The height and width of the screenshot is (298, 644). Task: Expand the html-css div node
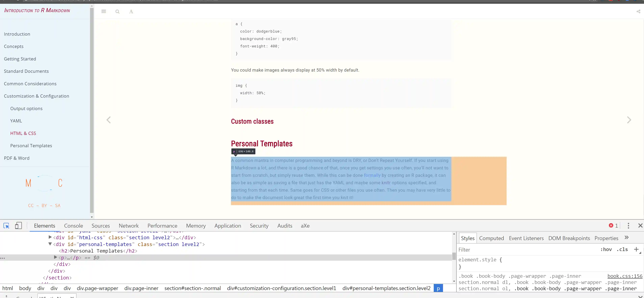(x=50, y=237)
